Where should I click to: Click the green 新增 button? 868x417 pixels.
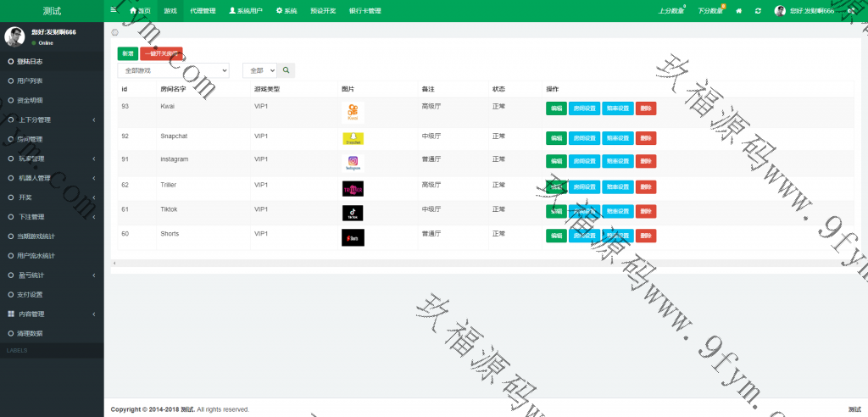tap(127, 53)
